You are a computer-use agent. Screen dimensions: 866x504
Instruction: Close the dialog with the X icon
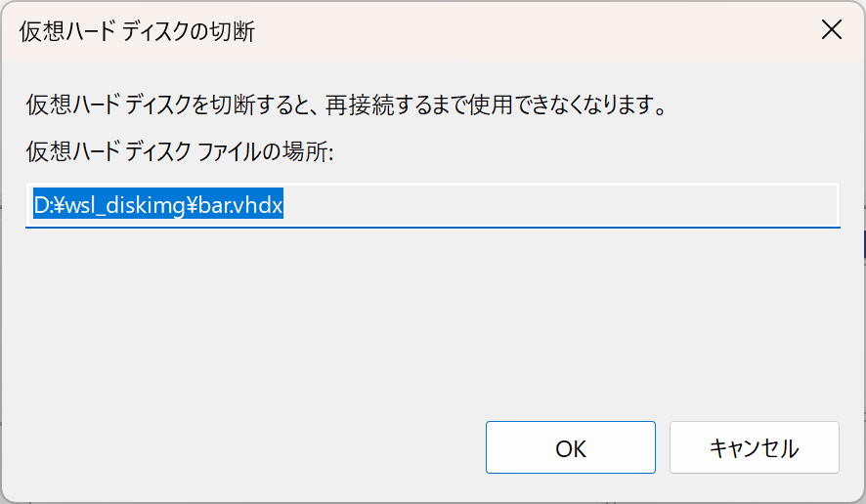pyautogui.click(x=831, y=29)
